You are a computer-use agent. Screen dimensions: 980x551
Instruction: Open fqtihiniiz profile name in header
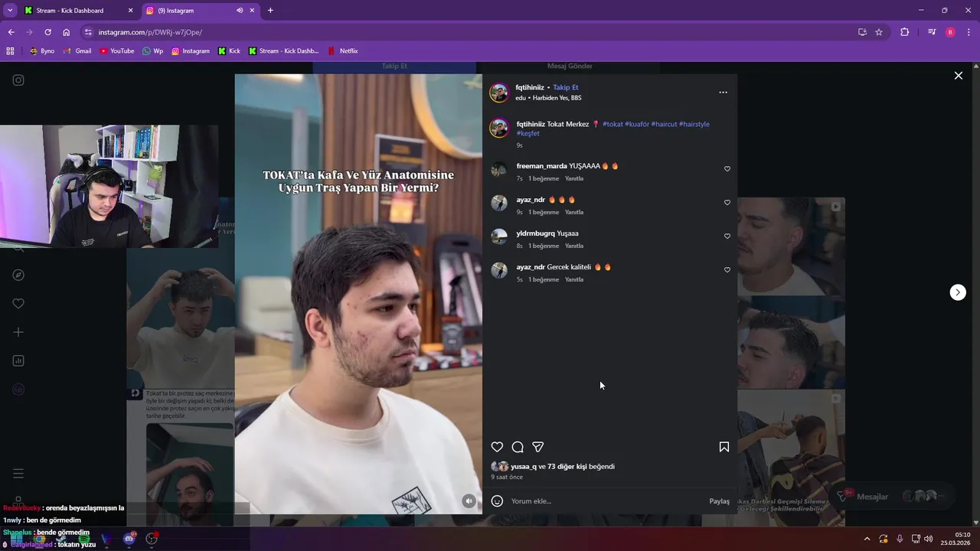(x=530, y=87)
